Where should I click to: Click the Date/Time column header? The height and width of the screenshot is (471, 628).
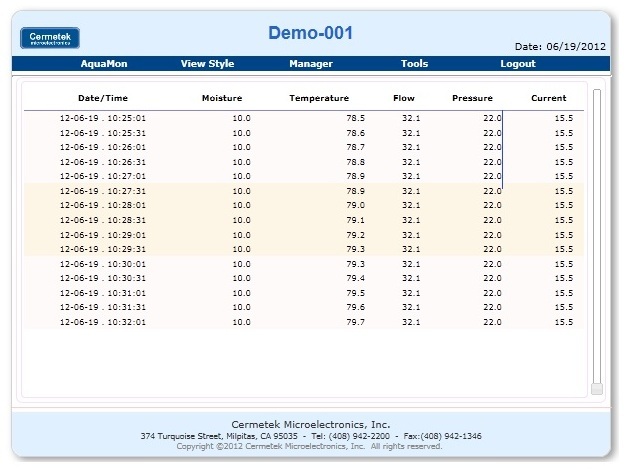coord(103,99)
